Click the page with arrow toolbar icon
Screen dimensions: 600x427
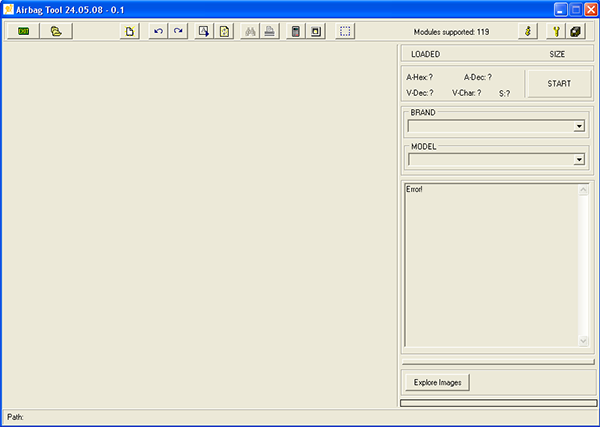click(204, 31)
